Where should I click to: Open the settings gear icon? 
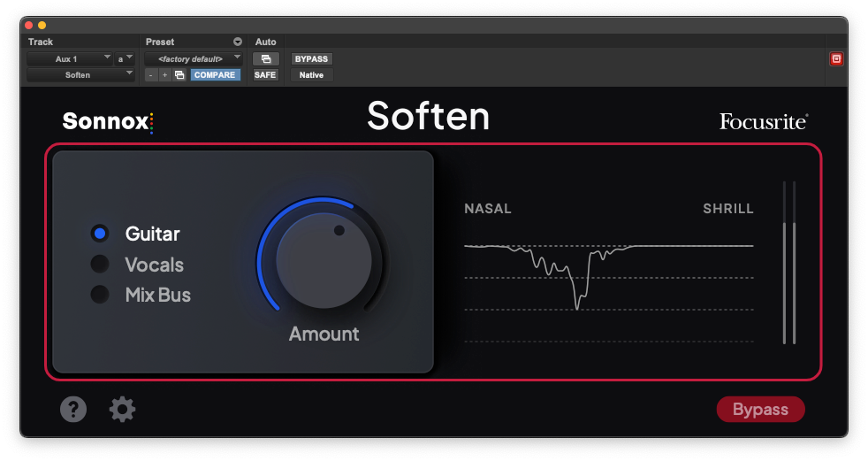pos(122,409)
